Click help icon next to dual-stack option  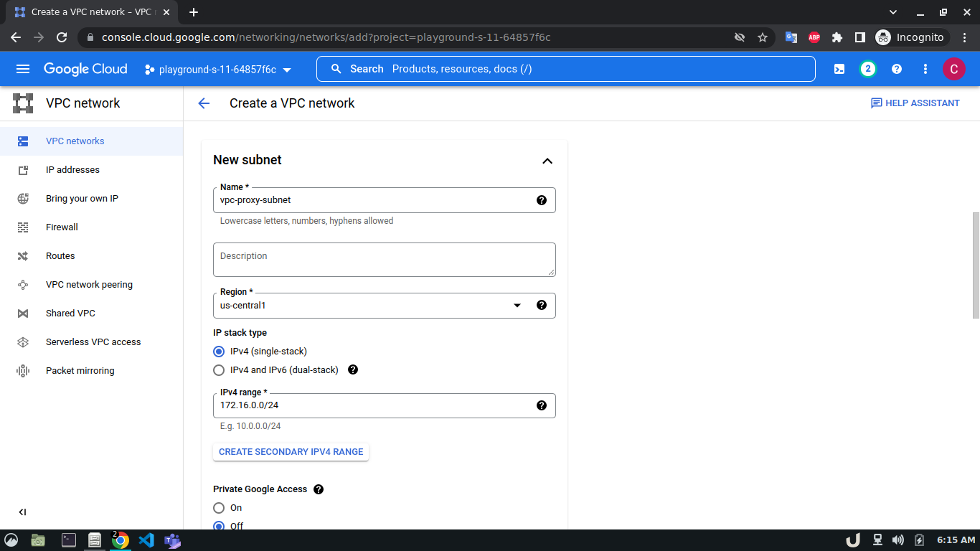tap(353, 370)
